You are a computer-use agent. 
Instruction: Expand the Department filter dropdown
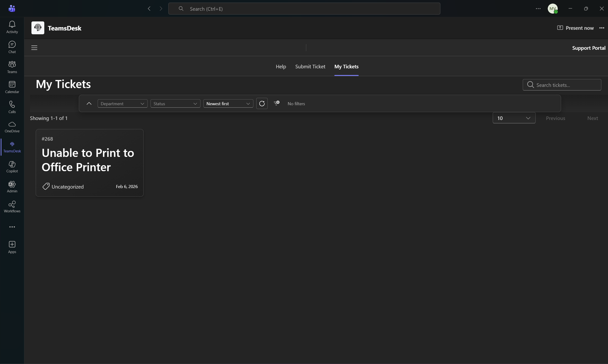(x=122, y=104)
